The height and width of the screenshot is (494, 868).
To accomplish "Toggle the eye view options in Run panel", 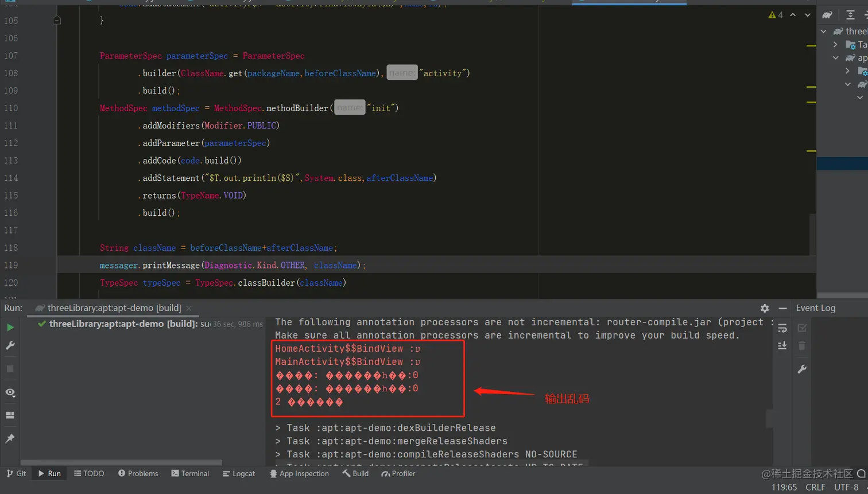I will [x=10, y=392].
